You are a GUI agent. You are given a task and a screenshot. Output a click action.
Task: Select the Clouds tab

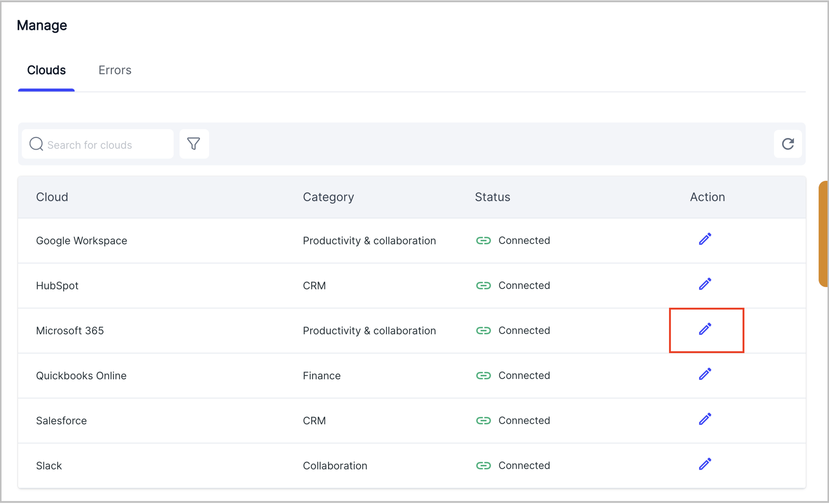tap(46, 70)
